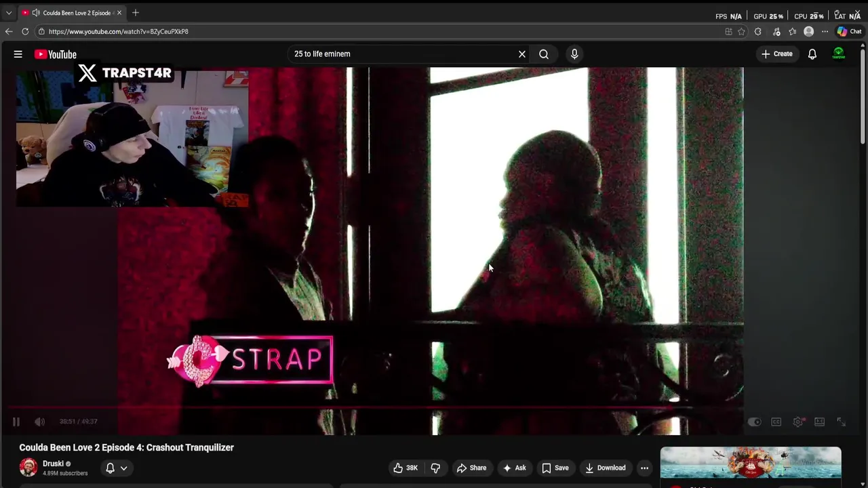
Task: Click the browser address bar URL
Action: (119, 31)
